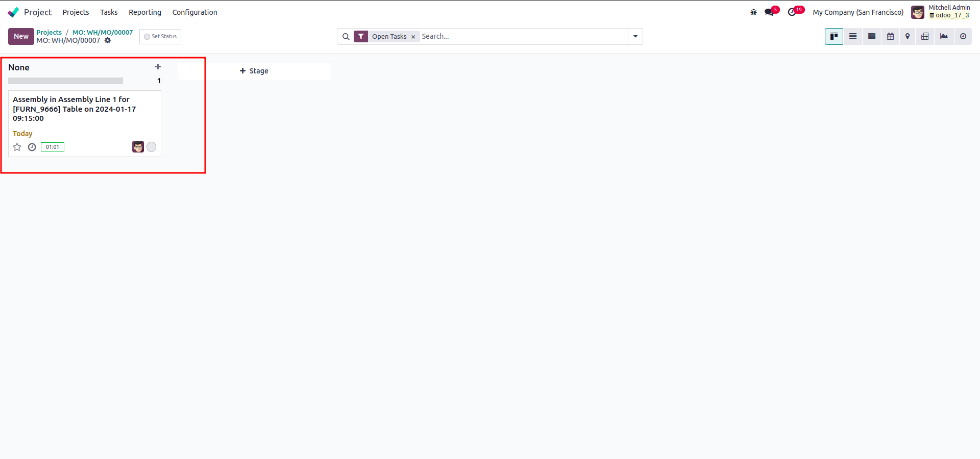The image size is (980, 459).
Task: Open MO: WH/MO/00007 breadcrumb link
Action: 103,32
